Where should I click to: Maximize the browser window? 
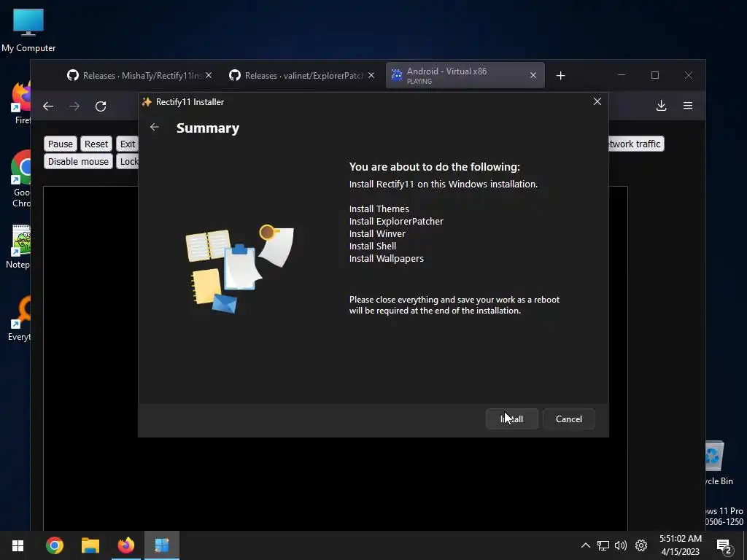click(x=655, y=75)
